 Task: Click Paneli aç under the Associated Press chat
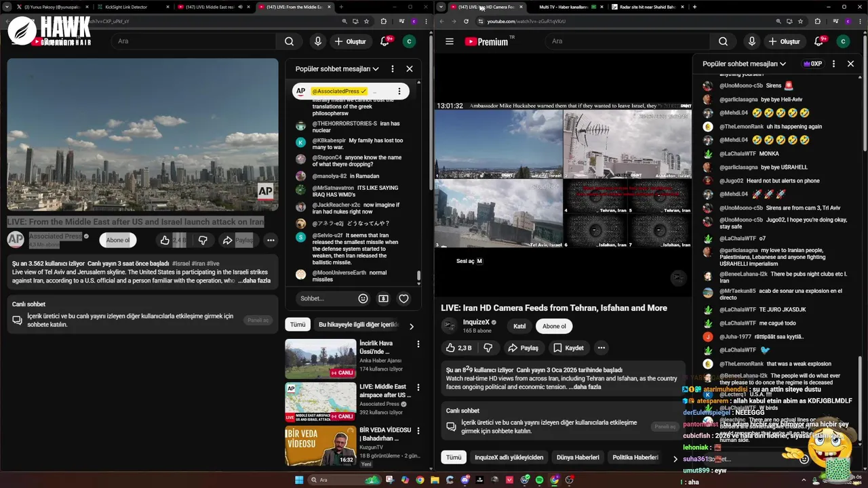tap(258, 320)
